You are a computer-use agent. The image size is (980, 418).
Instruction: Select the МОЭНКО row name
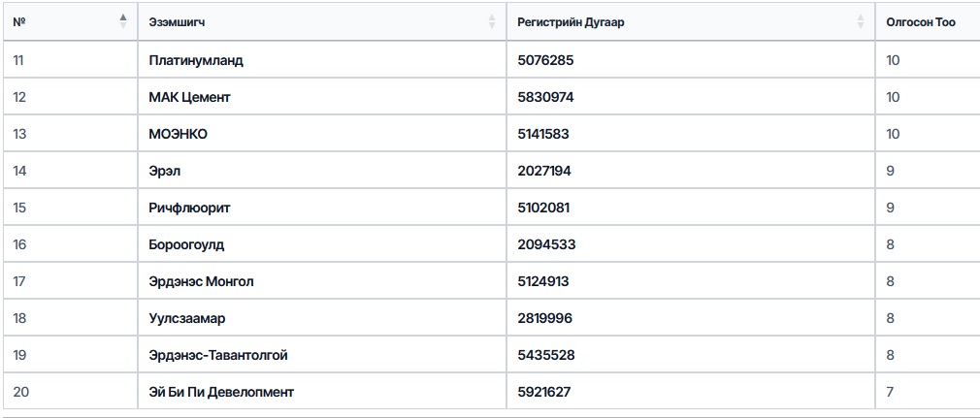coord(179,135)
